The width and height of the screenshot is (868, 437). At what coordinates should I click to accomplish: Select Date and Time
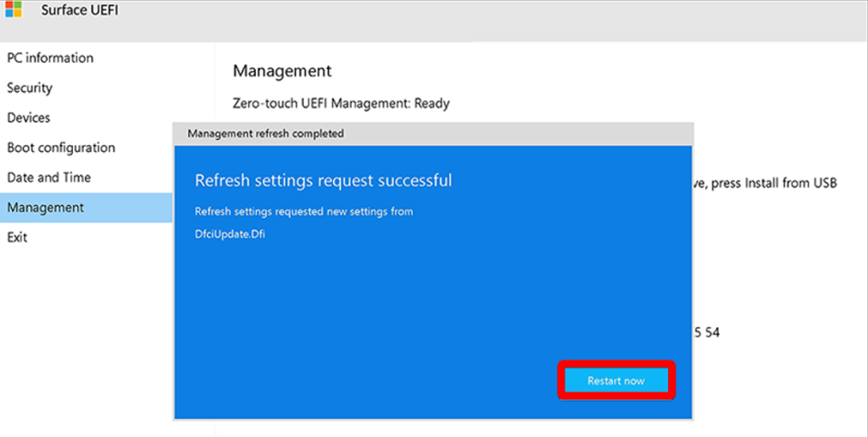[48, 178]
